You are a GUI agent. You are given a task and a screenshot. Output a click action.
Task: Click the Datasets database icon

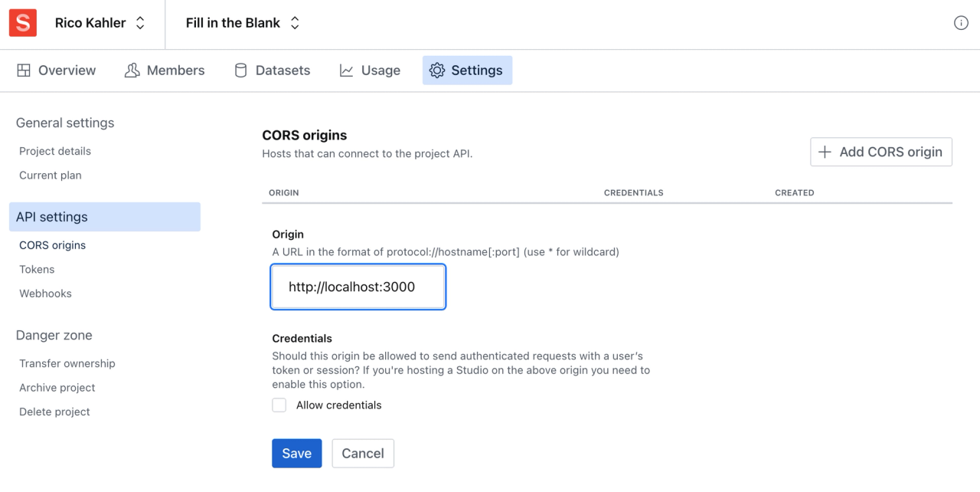pos(240,70)
